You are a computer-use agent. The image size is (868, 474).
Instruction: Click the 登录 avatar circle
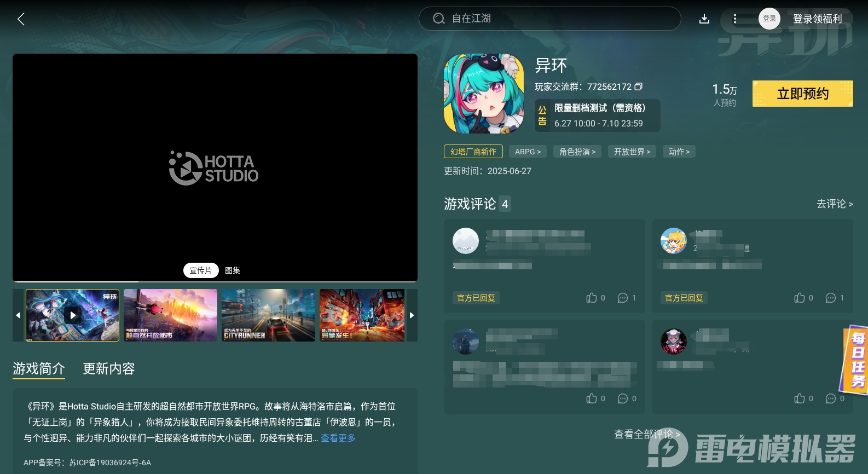pos(769,19)
